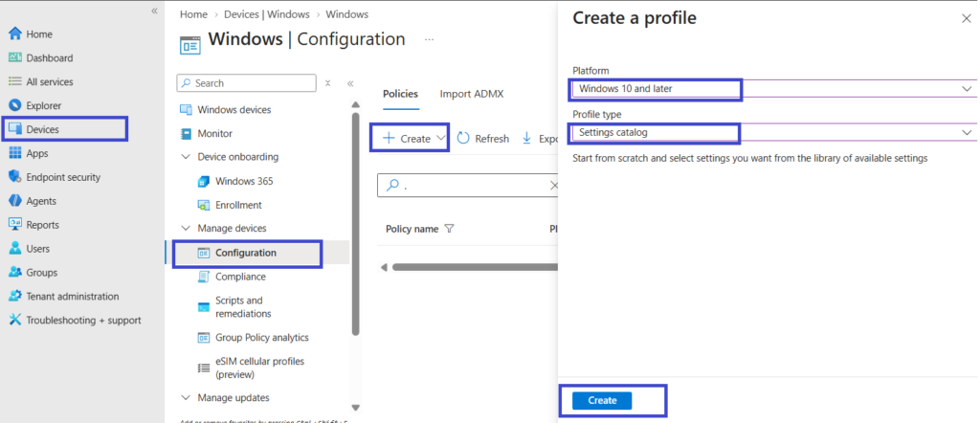
Task: Click the Windows breadcrumb link
Action: 346,13
